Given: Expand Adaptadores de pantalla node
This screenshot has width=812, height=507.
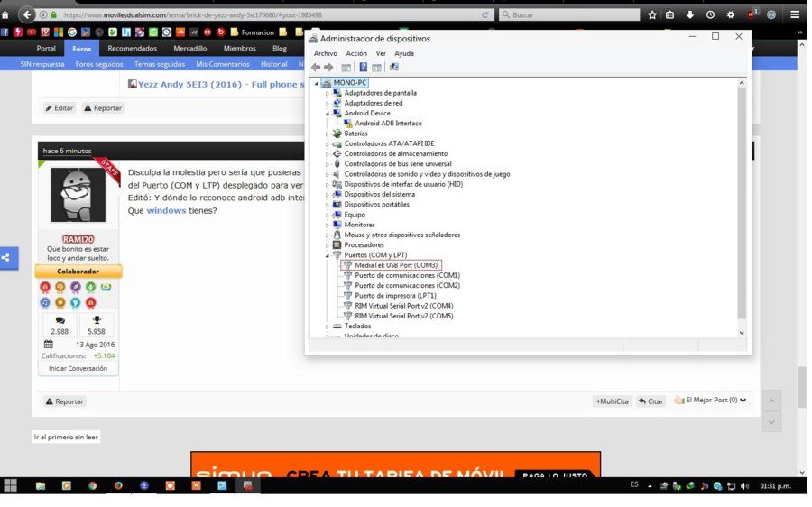Looking at the screenshot, I should pyautogui.click(x=327, y=93).
